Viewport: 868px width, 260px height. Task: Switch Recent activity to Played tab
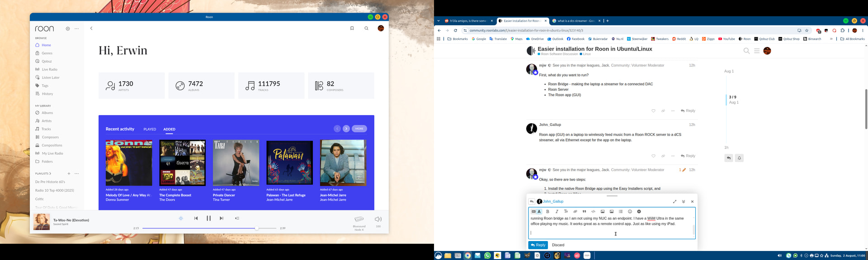click(150, 130)
